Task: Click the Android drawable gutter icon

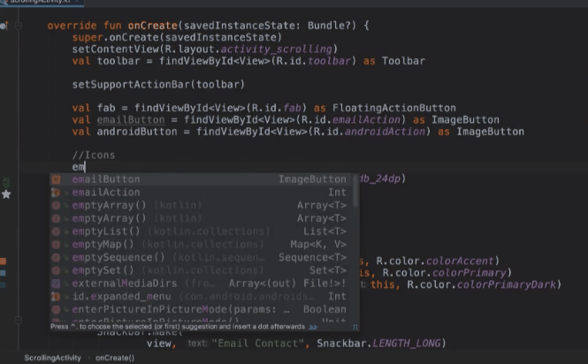Action: [x=6, y=182]
